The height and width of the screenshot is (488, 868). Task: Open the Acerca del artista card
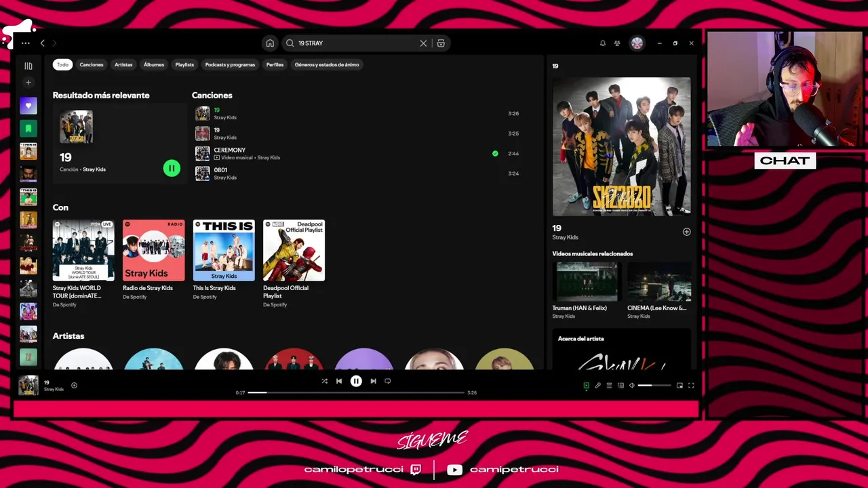tap(622, 350)
